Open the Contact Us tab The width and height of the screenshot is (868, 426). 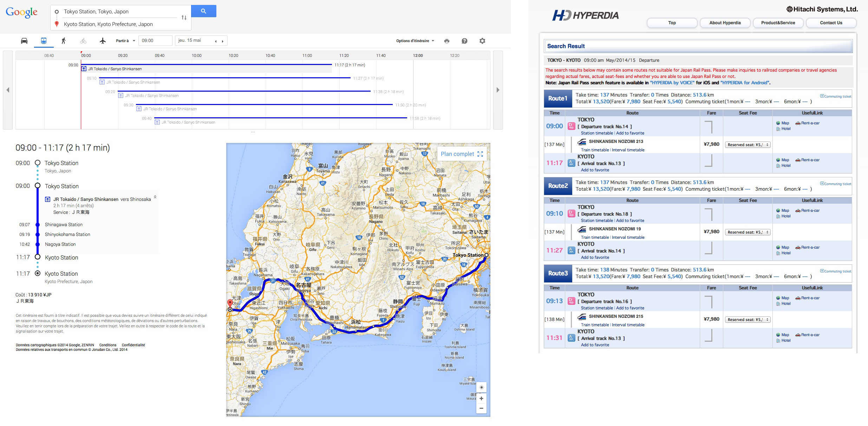(x=831, y=23)
